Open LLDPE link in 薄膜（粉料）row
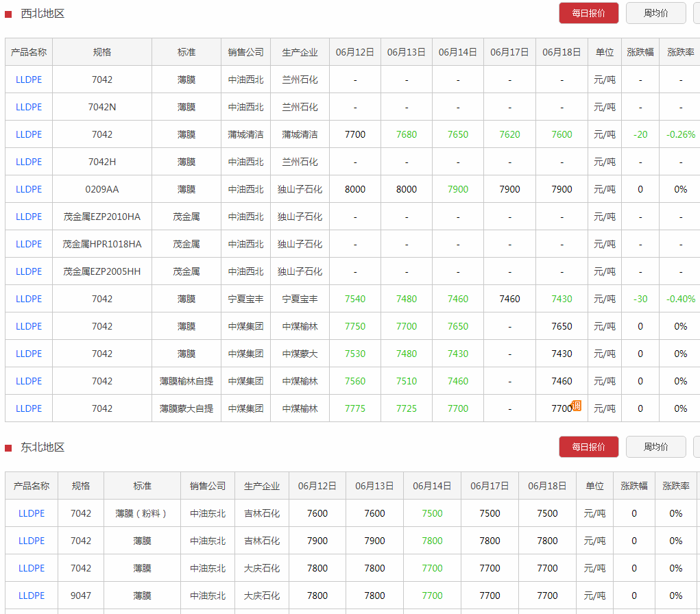Viewport: 700px width, 614px height. click(32, 513)
